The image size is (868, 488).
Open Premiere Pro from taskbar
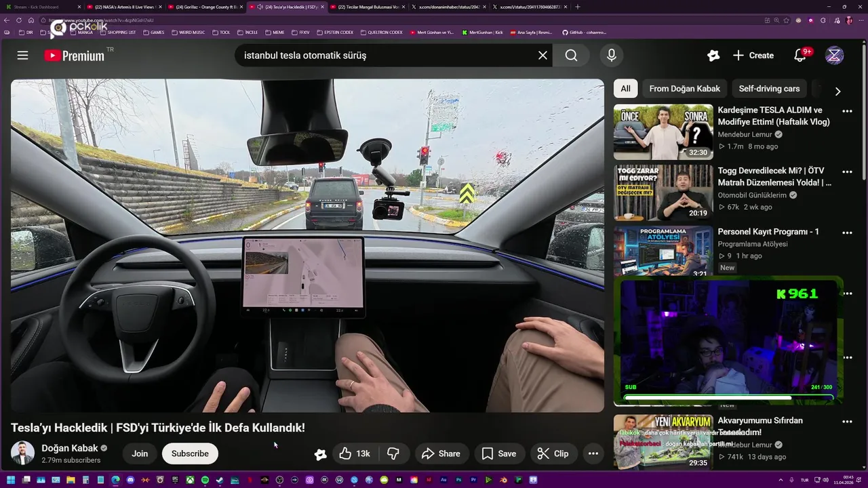pyautogui.click(x=473, y=480)
